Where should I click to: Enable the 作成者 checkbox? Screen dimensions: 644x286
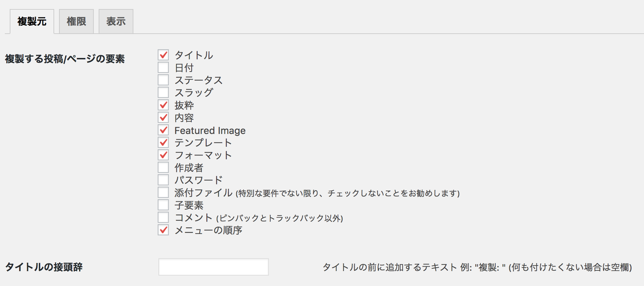pyautogui.click(x=163, y=167)
